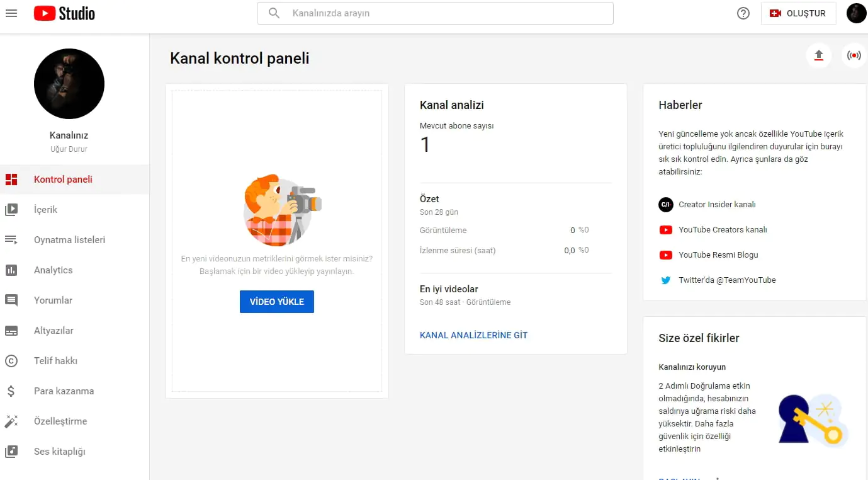Click the YouTube Studio logo
The height and width of the screenshot is (480, 868).
pyautogui.click(x=64, y=13)
